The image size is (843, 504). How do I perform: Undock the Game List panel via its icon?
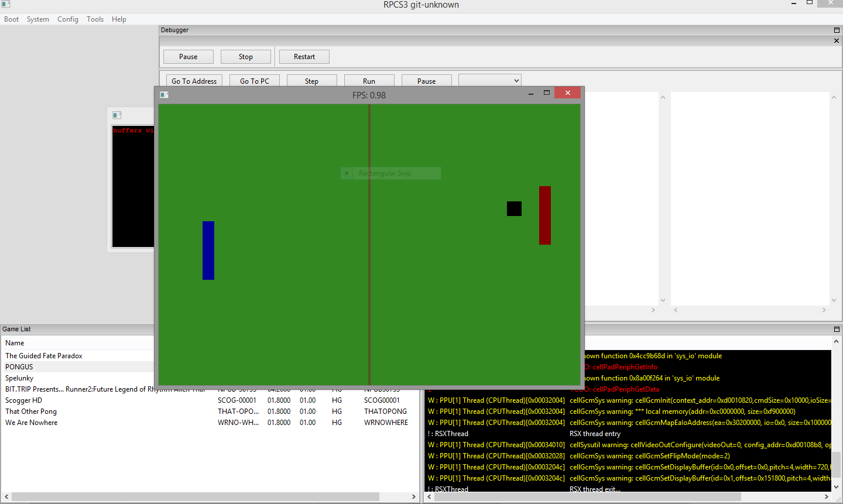click(837, 329)
